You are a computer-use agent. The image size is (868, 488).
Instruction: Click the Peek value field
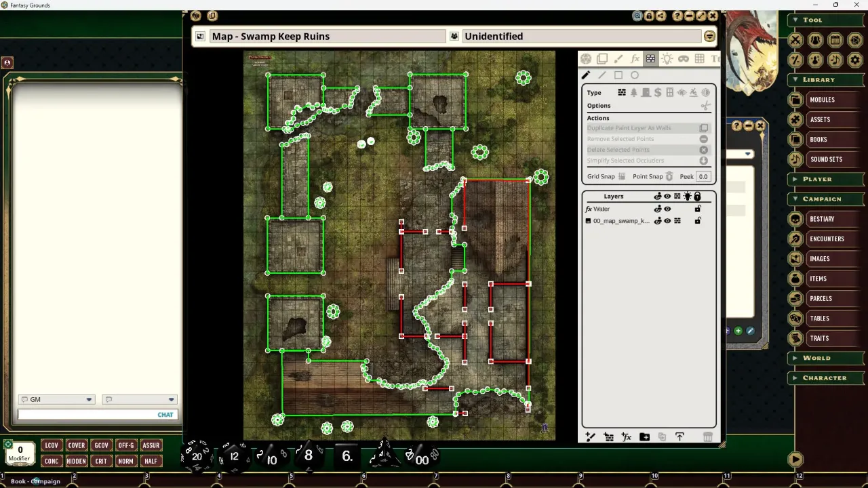click(x=703, y=176)
